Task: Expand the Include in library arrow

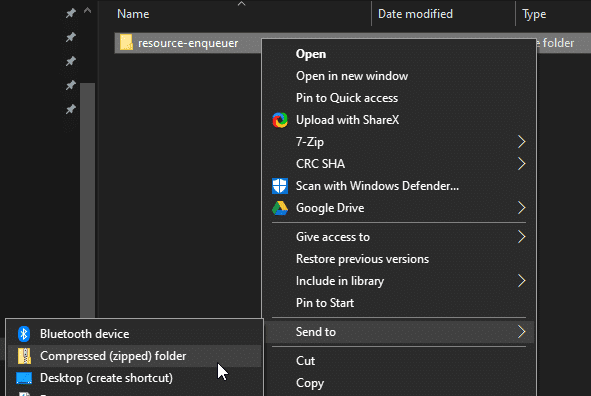Action: (522, 281)
